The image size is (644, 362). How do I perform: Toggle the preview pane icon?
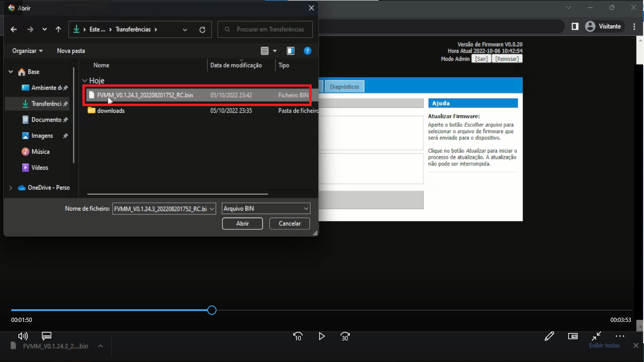pyautogui.click(x=290, y=51)
